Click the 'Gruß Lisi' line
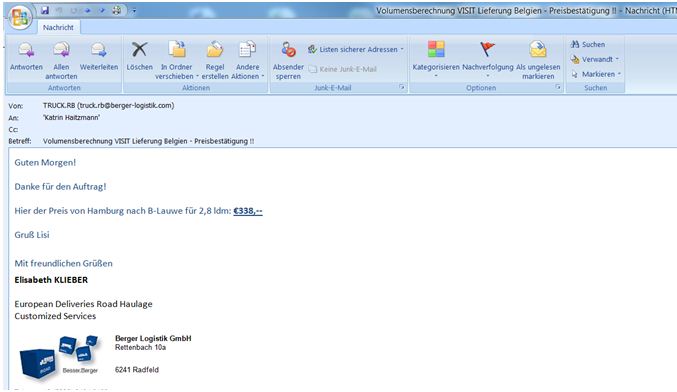 click(x=32, y=235)
